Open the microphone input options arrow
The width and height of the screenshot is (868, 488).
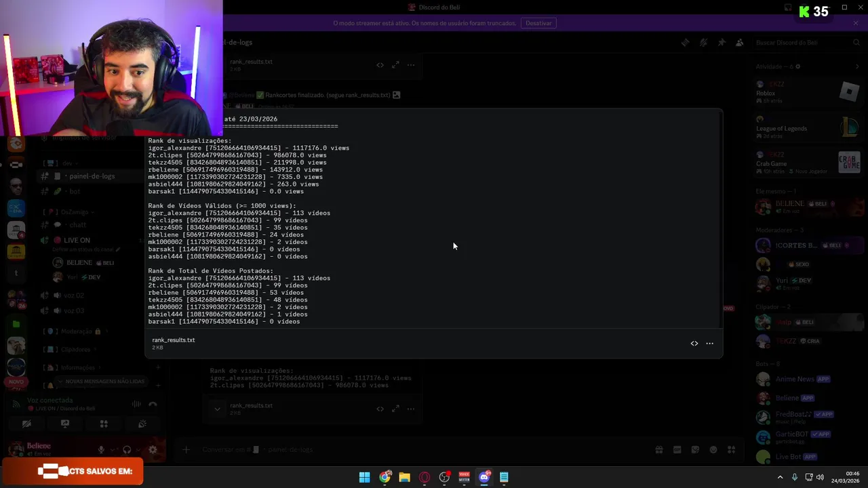(x=111, y=450)
